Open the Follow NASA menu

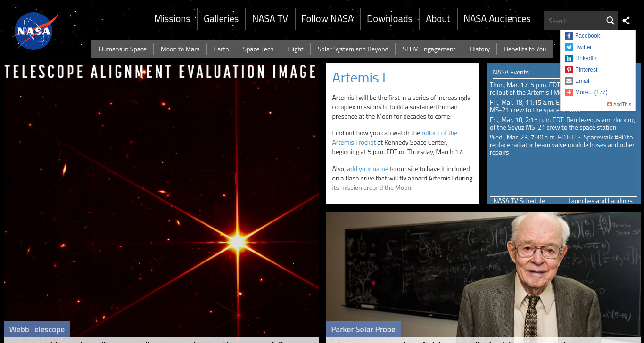(327, 19)
